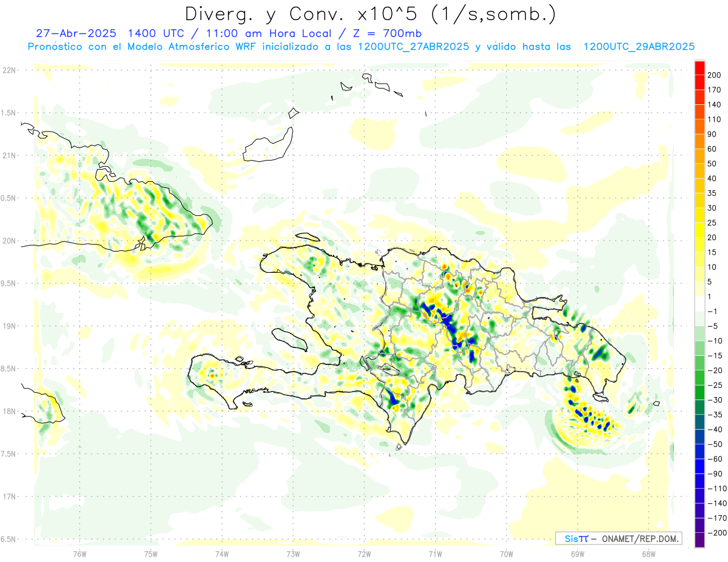Click the 9.5N latitude label
The width and height of the screenshot is (728, 562).
pos(8,283)
